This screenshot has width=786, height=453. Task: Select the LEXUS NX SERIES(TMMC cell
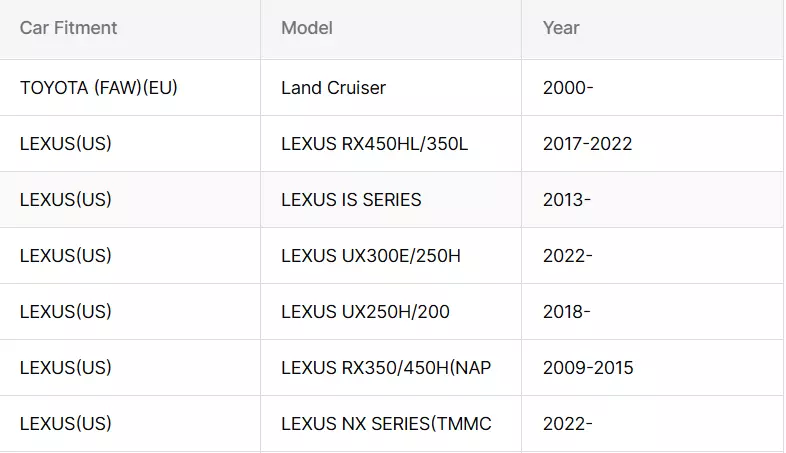pyautogui.click(x=391, y=424)
